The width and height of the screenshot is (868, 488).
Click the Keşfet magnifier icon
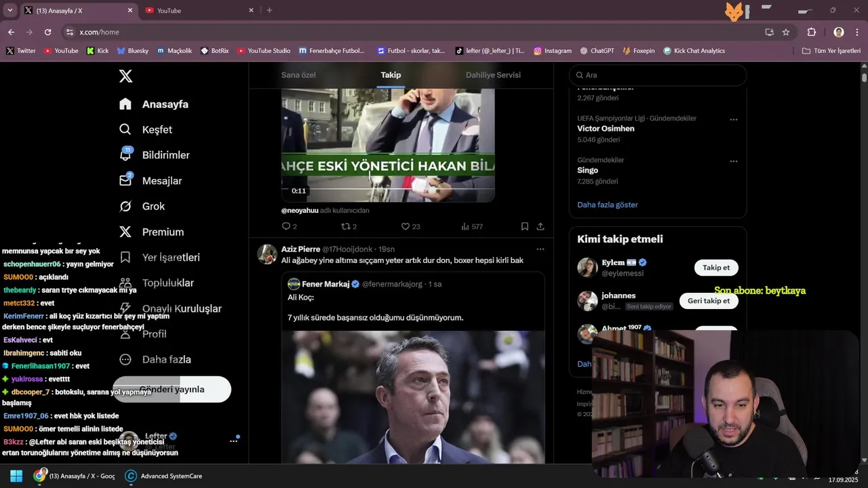[x=125, y=129]
